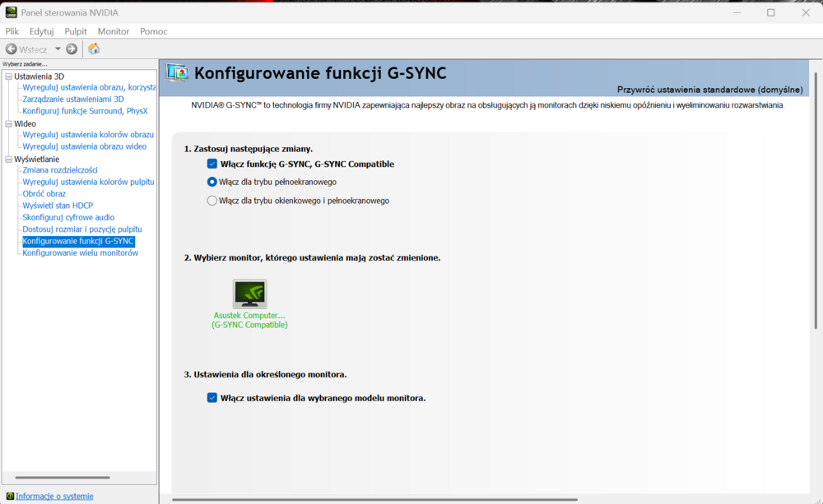Click the Back arrow icon (Wstecz)
The width and height of the screenshot is (823, 504).
pyautogui.click(x=11, y=49)
